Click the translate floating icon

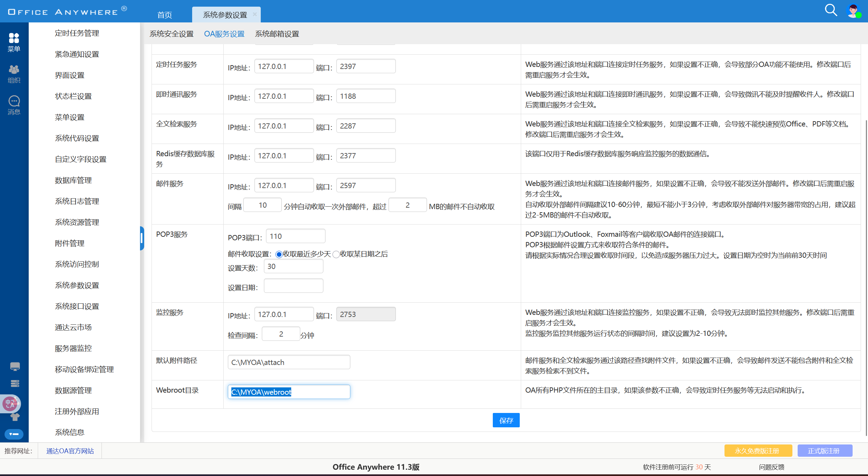click(x=10, y=403)
